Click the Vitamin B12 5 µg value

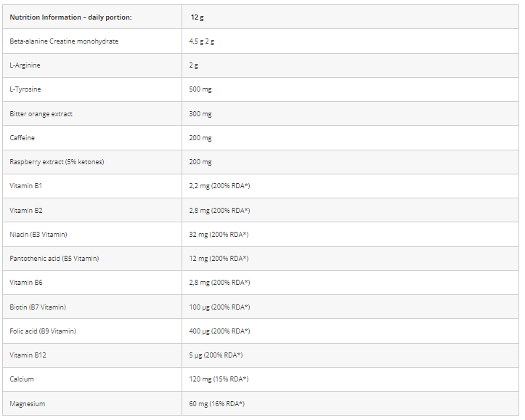click(x=216, y=355)
